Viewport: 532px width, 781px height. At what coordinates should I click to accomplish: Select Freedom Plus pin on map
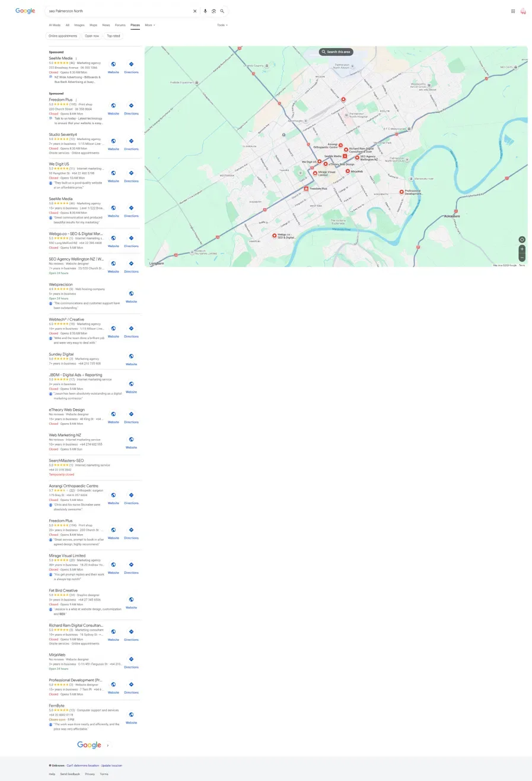[x=306, y=188]
